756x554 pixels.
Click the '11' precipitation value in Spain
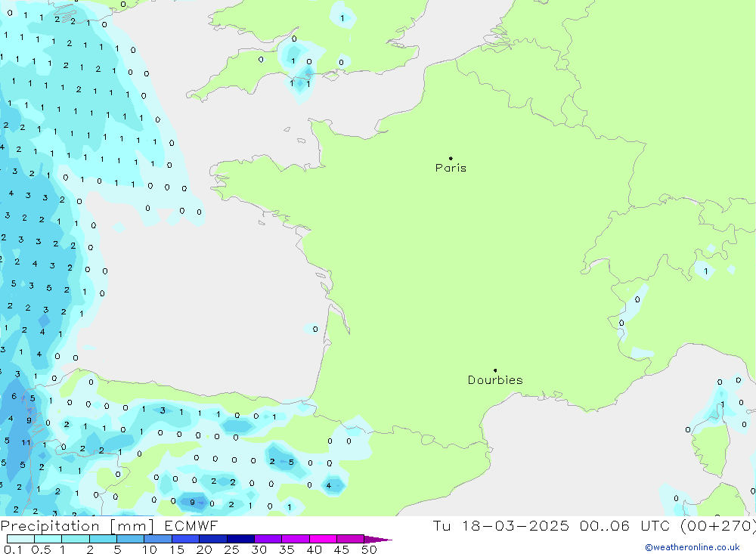(x=26, y=442)
